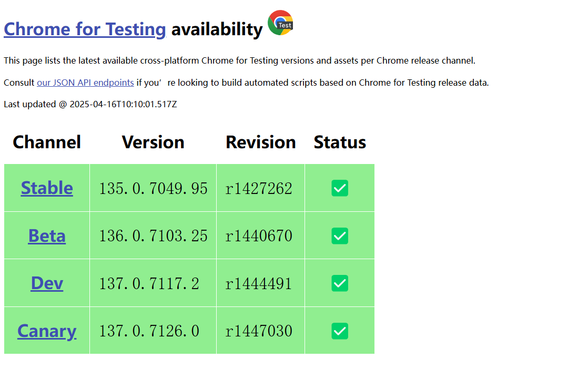Screen dimensions: 588x379
Task: Click the Beta row status checkmark icon
Action: point(340,236)
